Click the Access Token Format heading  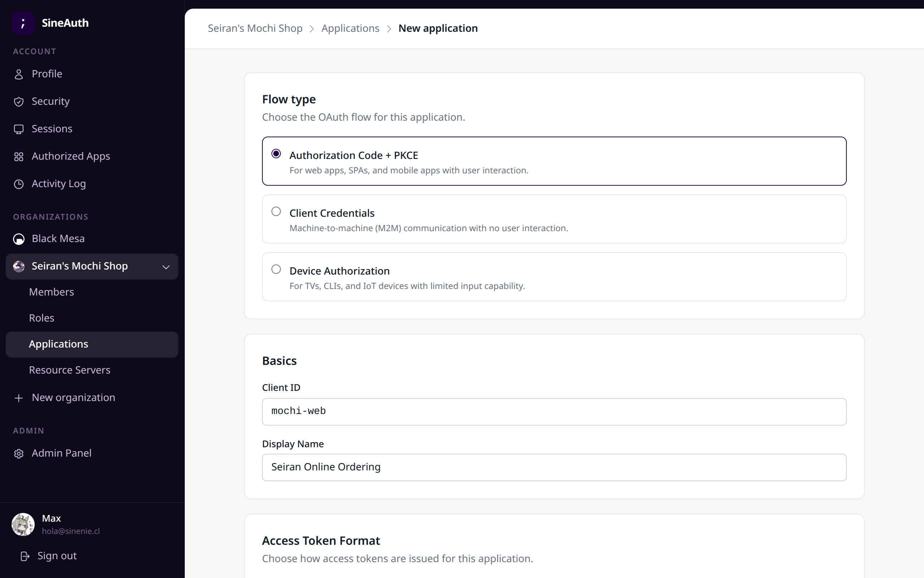coord(321,541)
